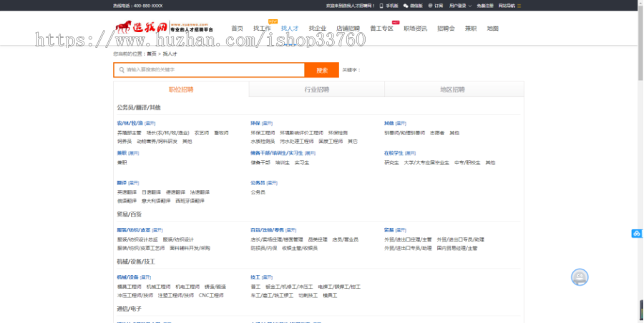644x323 pixels.
Task: Click the 志愿者 link
Action: (437, 133)
